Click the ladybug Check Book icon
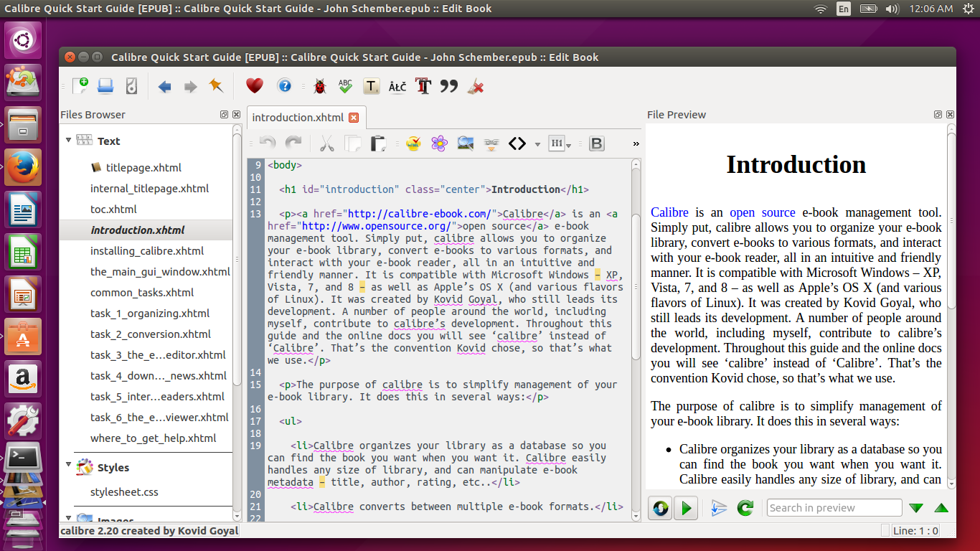 click(x=319, y=87)
